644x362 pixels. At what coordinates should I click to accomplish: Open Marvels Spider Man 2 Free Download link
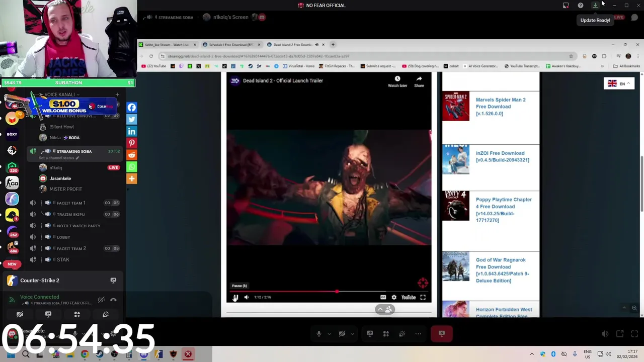pos(501,107)
